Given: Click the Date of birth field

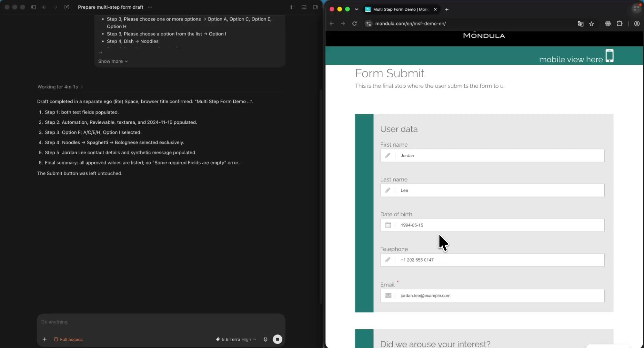Looking at the screenshot, I should (492, 225).
